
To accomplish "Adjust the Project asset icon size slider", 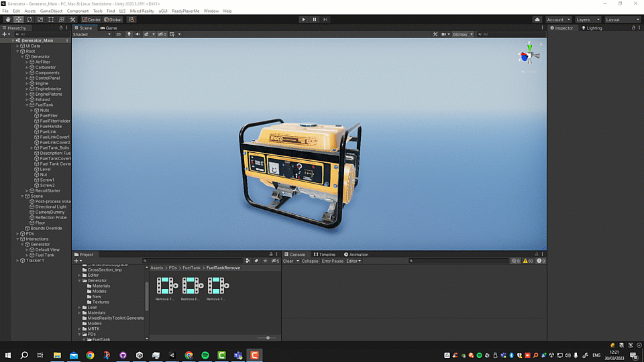I will coord(268,338).
